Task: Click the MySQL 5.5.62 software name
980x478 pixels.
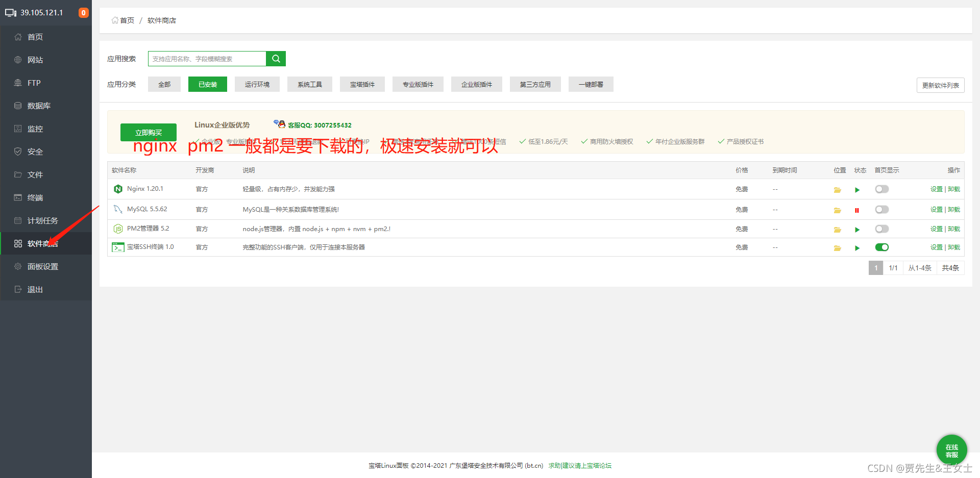Action: [147, 209]
